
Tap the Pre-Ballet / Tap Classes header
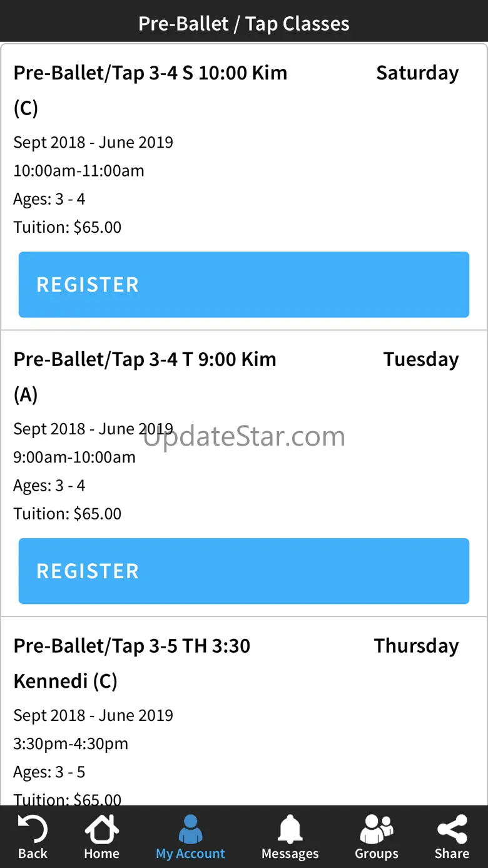[x=244, y=24]
